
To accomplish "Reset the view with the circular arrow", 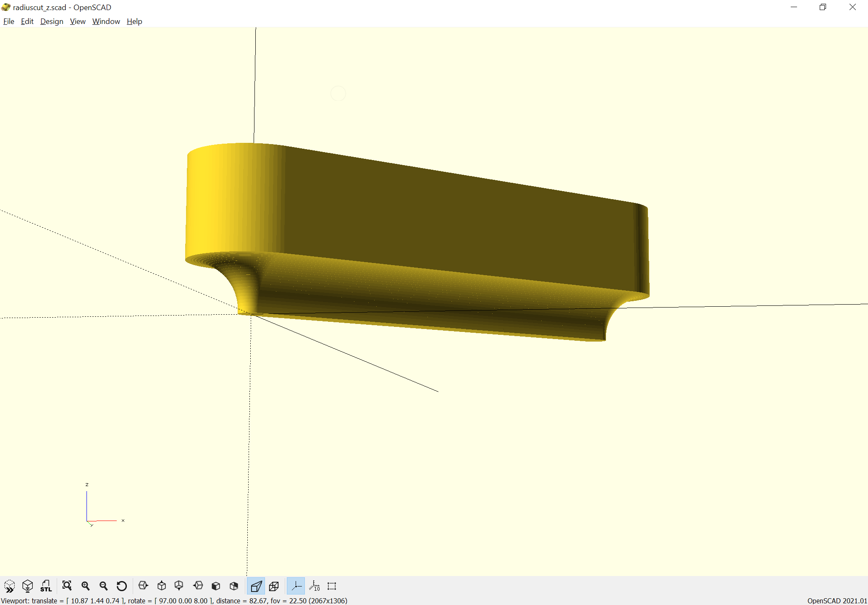I will [x=121, y=586].
